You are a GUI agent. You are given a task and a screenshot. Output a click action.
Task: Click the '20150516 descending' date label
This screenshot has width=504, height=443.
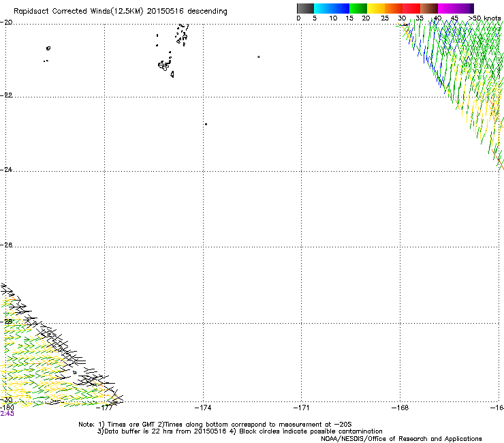(187, 11)
